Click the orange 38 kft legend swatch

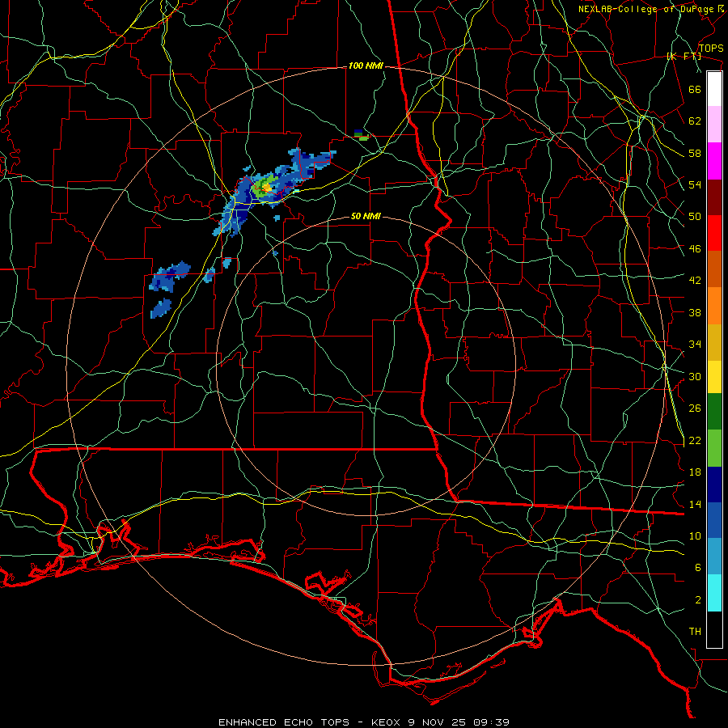pyautogui.click(x=714, y=306)
